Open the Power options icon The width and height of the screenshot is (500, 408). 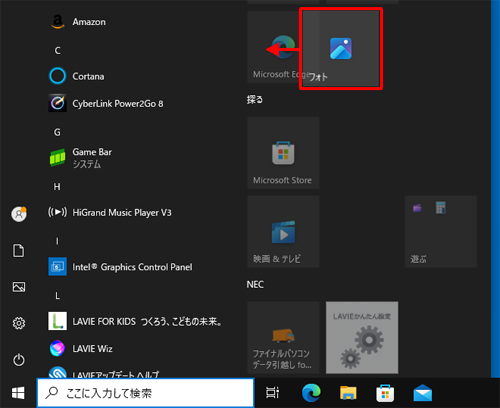[x=19, y=360]
